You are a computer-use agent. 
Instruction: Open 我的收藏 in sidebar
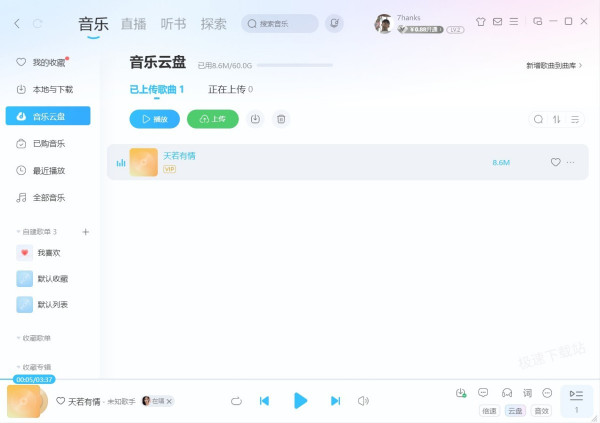(x=48, y=62)
